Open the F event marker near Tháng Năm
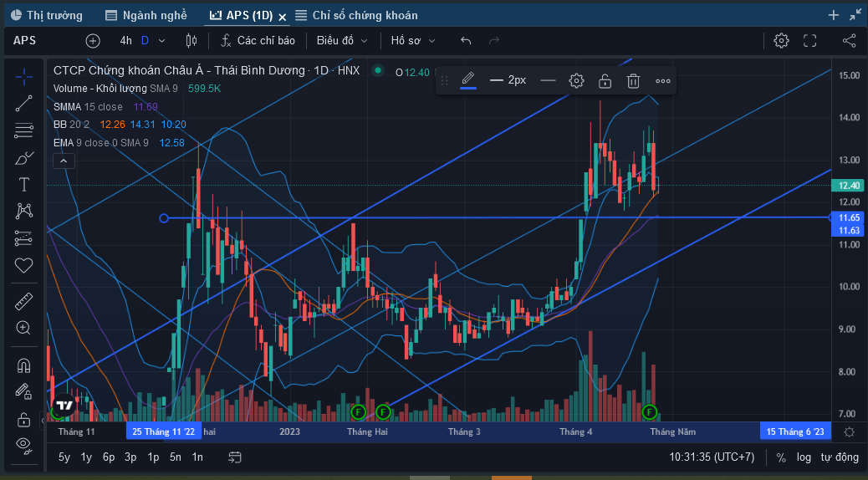 (650, 412)
